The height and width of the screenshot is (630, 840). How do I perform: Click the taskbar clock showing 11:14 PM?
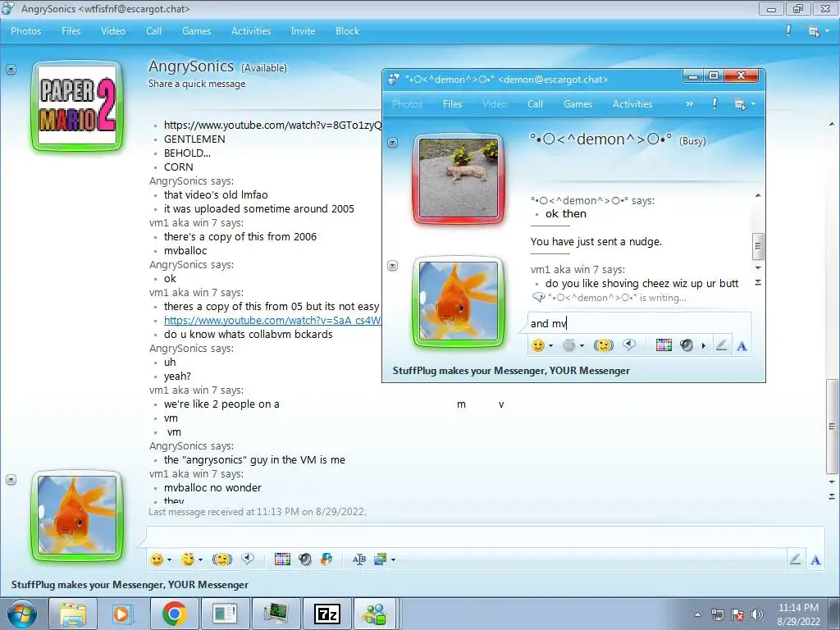[798, 614]
